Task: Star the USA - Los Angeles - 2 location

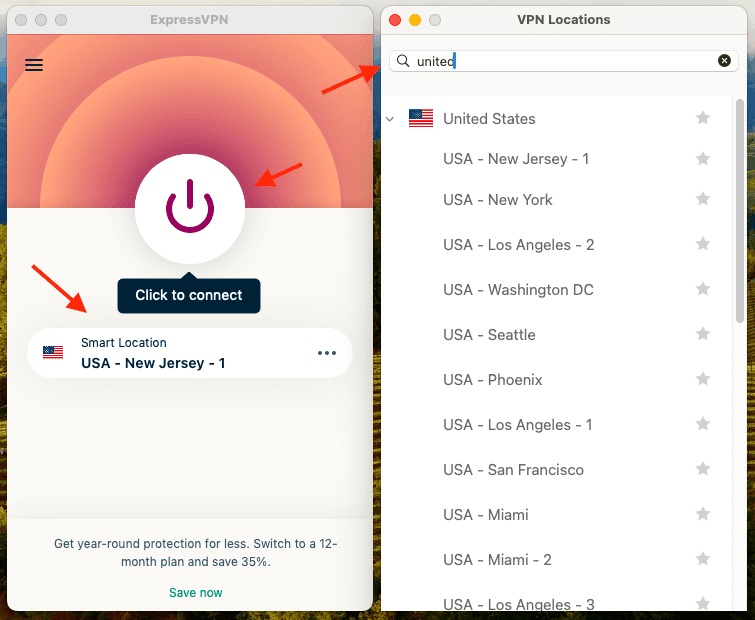Action: 703,244
